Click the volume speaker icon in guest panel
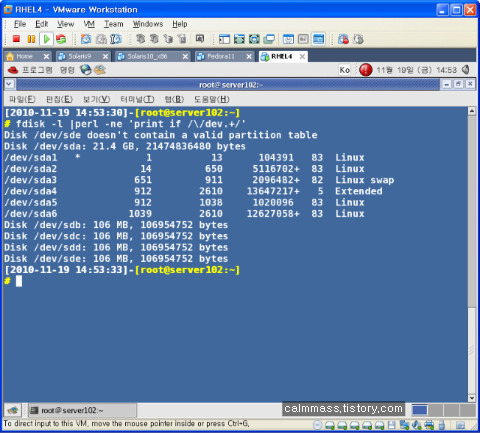Viewport: 480px width, 433px height. [x=466, y=70]
